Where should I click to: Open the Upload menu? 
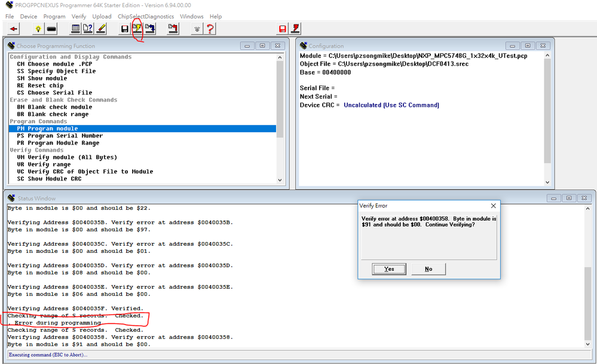(x=102, y=16)
